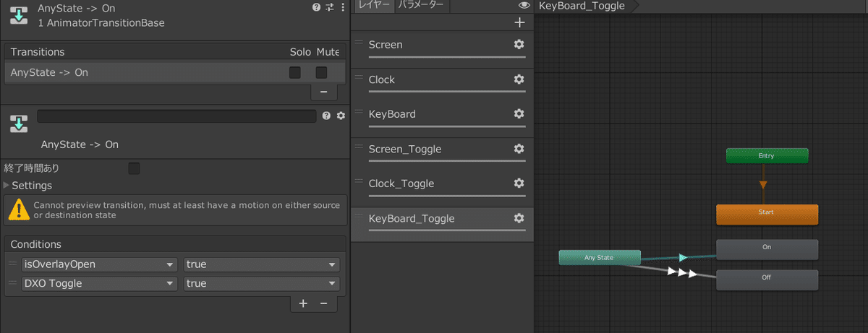868x333 pixels.
Task: Open settings gear for Screen layer
Action: pos(519,45)
